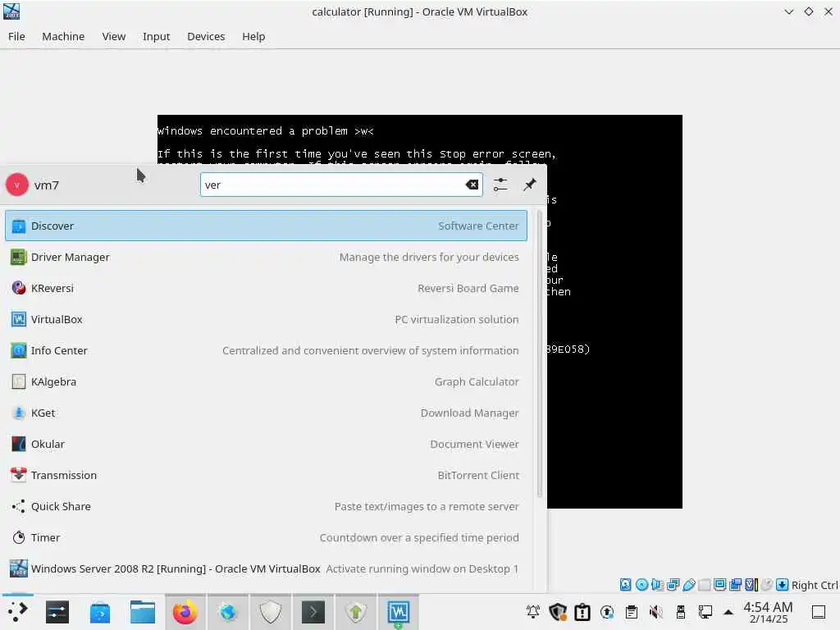Click the network adapters status icon

(673, 584)
